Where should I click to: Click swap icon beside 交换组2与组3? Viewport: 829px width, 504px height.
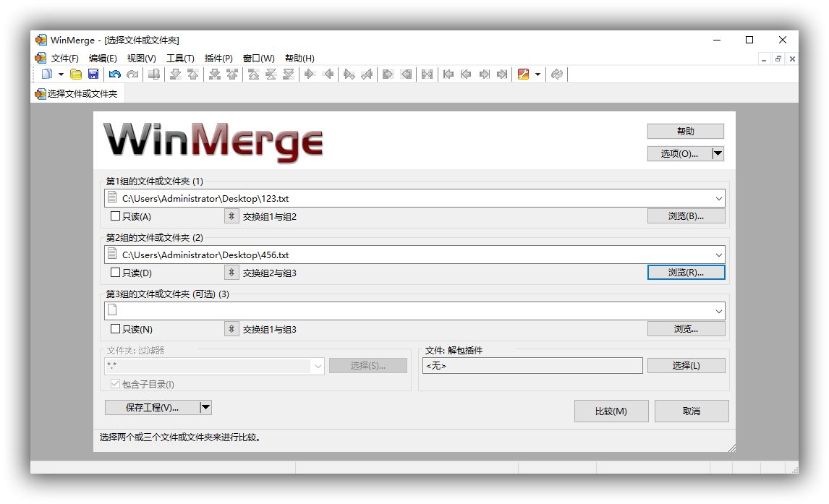[231, 273]
